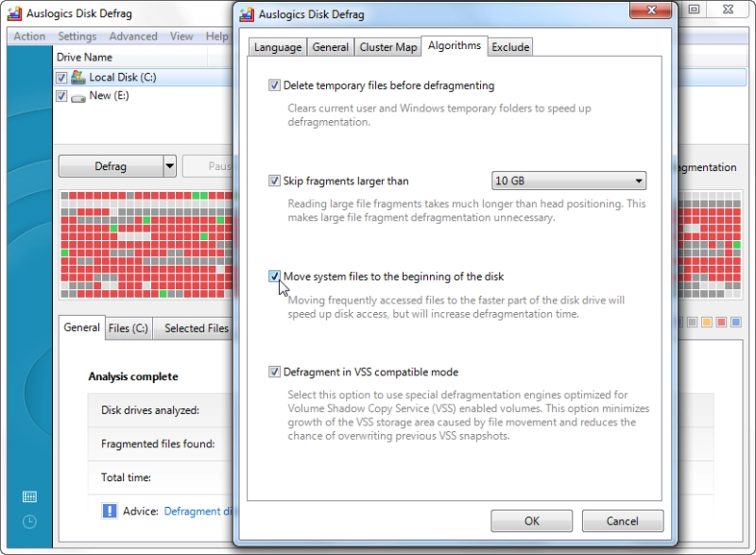Confirm settings with the OK button
This screenshot has height=555, width=756.
point(532,521)
